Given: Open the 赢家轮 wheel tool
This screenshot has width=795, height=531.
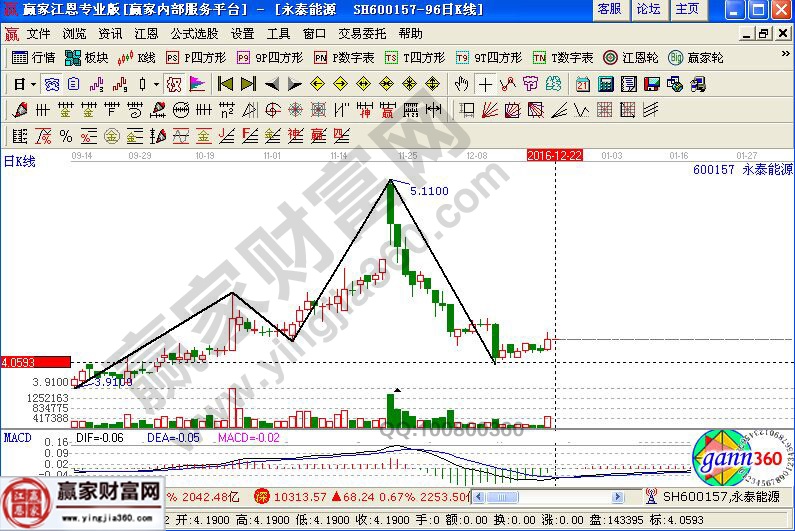Looking at the screenshot, I should (x=693, y=58).
